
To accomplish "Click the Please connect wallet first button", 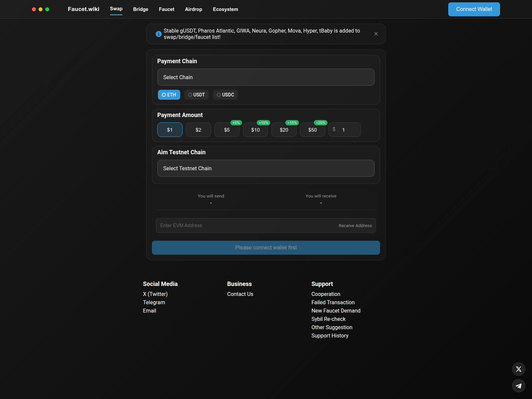I will coord(266,248).
